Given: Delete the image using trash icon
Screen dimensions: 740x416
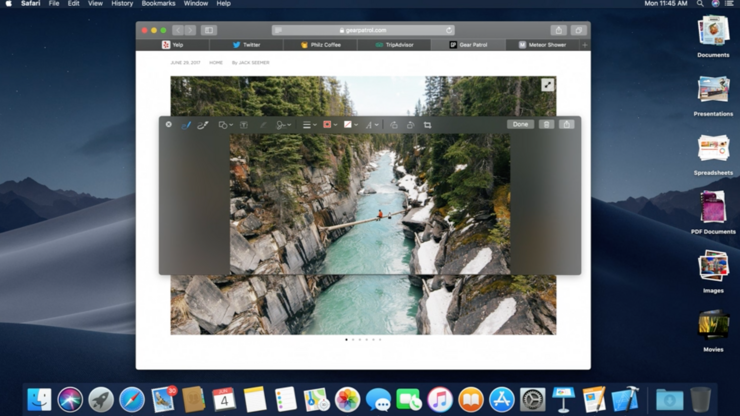Looking at the screenshot, I should [547, 125].
